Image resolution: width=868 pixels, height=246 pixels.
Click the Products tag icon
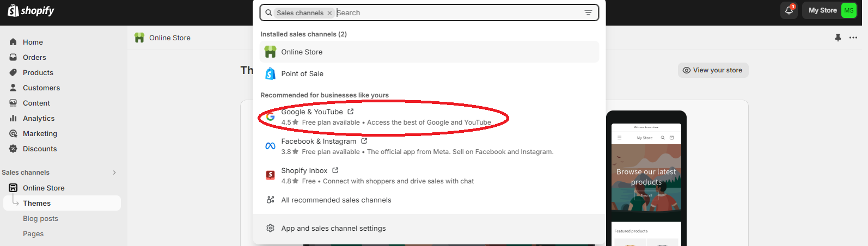(x=13, y=72)
